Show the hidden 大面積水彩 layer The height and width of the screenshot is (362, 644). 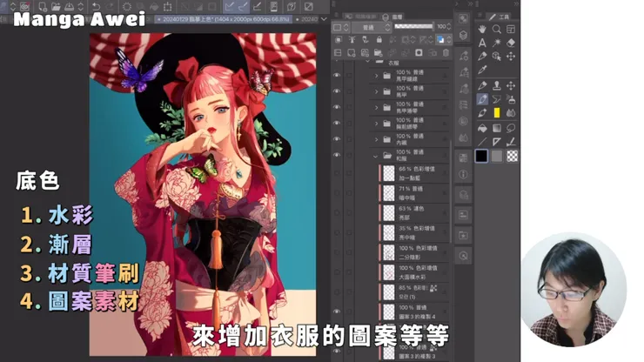337,272
